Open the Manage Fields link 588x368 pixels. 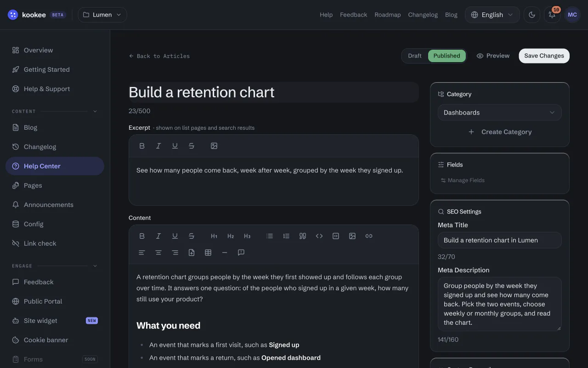click(x=463, y=180)
